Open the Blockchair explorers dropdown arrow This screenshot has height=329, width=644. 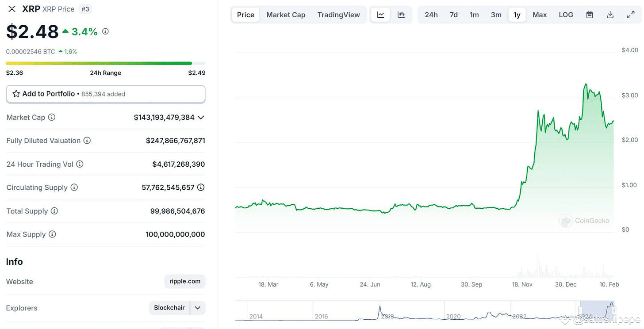click(x=198, y=308)
